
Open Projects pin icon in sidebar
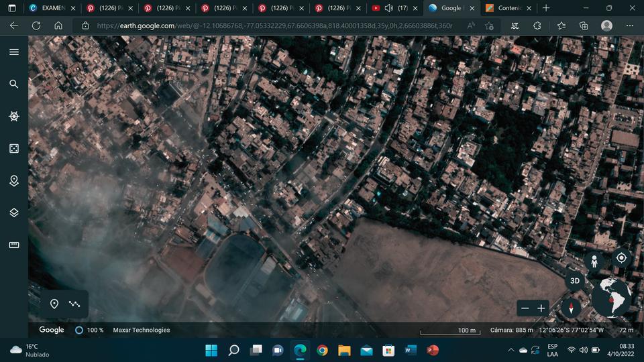coord(14,180)
